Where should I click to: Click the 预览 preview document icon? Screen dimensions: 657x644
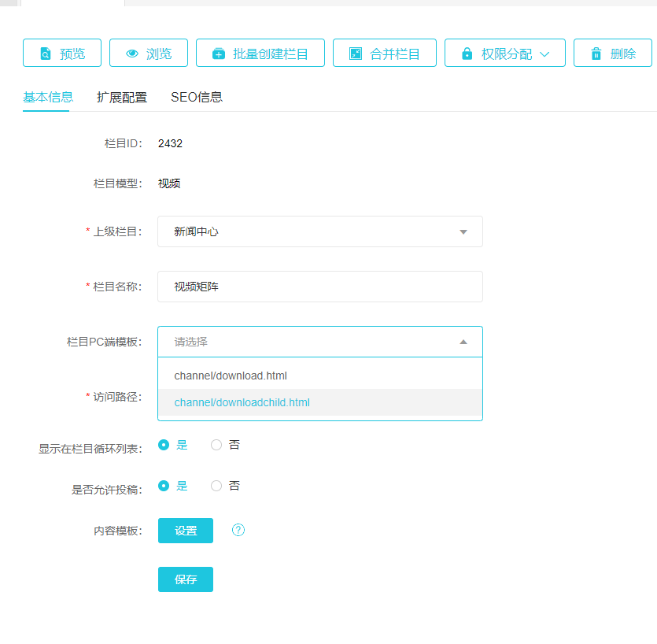click(46, 54)
